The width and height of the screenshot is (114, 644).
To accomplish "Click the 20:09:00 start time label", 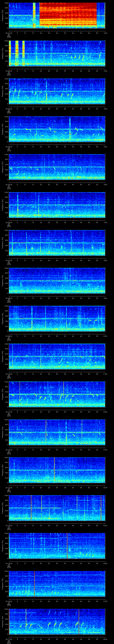I will (x=9, y=336).
